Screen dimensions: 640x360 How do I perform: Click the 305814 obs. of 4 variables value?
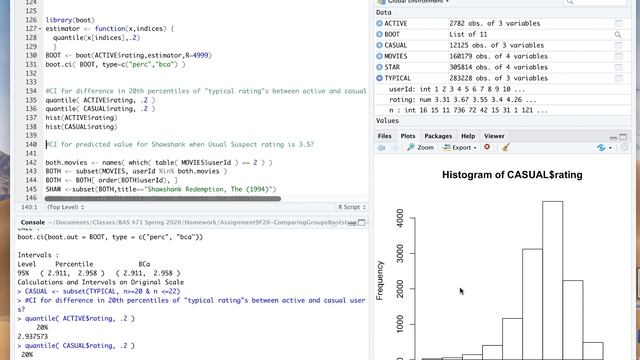(498, 67)
